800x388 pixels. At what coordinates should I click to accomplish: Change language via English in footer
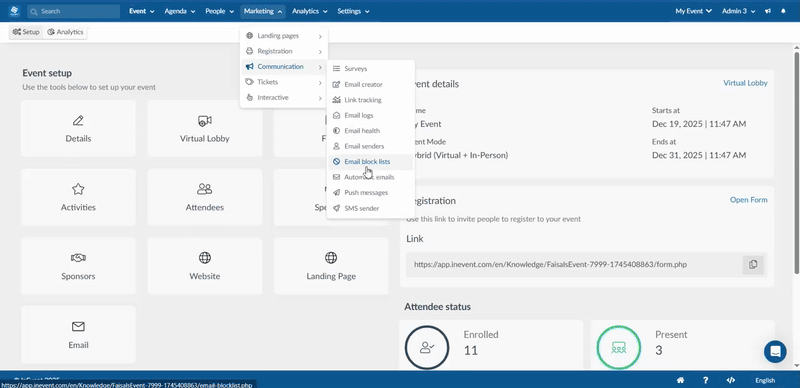(x=765, y=380)
